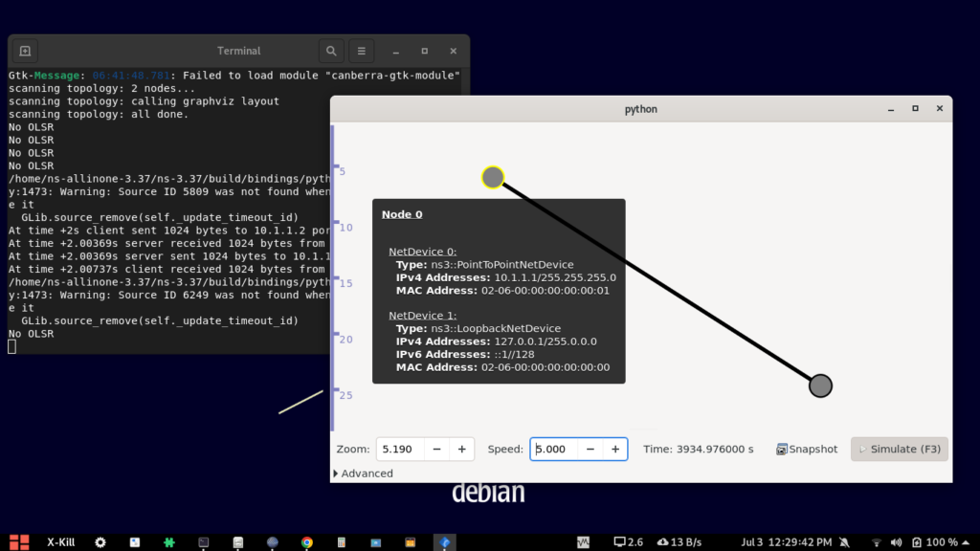Expand the Advanced section
Image resolution: width=980 pixels, height=551 pixels.
363,474
